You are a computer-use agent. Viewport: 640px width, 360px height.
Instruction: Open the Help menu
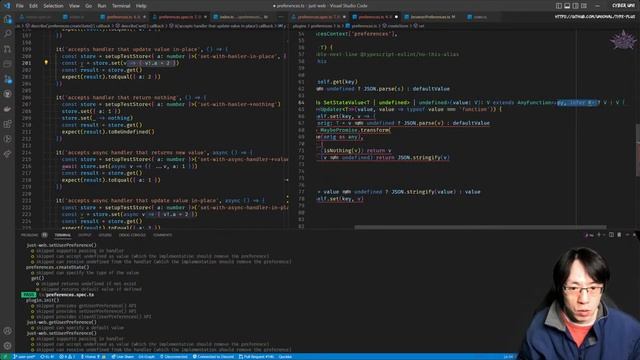[x=141, y=6]
